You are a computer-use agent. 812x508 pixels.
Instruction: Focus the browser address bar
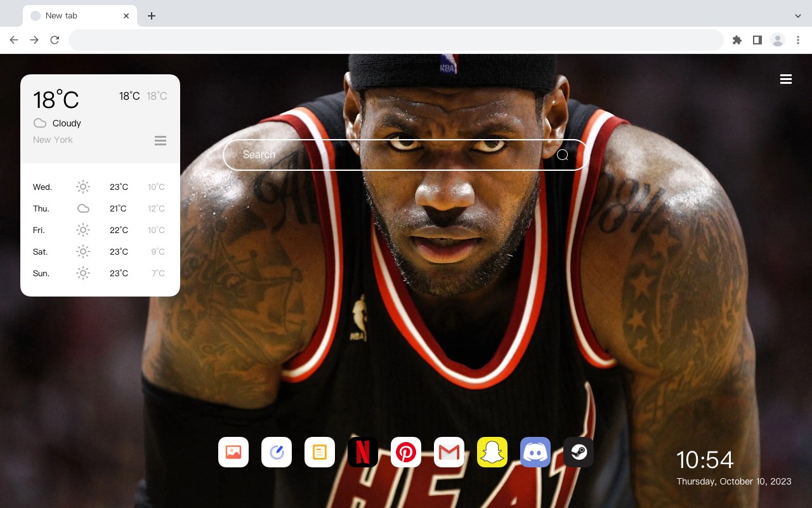tap(396, 40)
